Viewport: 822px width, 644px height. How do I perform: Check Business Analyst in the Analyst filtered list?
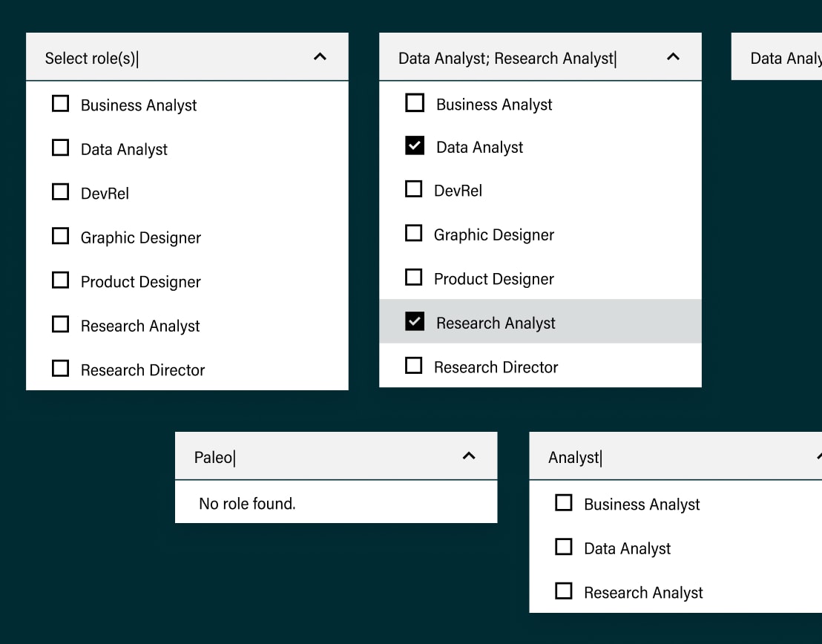tap(564, 503)
